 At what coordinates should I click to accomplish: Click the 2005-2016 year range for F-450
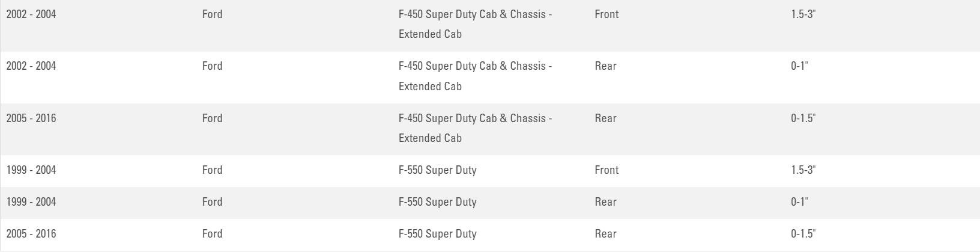coord(31,118)
